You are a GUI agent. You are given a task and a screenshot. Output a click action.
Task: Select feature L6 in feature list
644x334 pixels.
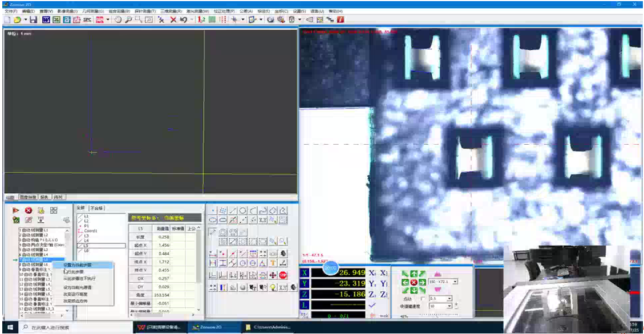click(86, 251)
